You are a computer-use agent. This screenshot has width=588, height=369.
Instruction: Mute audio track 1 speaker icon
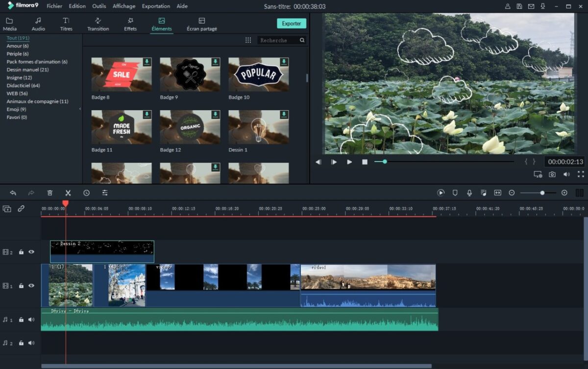click(31, 320)
